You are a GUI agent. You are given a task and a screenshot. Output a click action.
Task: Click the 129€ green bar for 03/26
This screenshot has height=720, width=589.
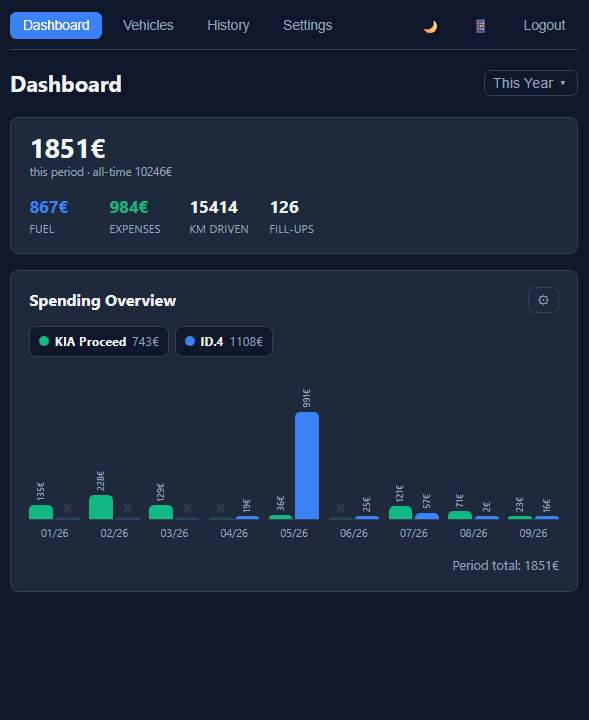click(x=161, y=512)
